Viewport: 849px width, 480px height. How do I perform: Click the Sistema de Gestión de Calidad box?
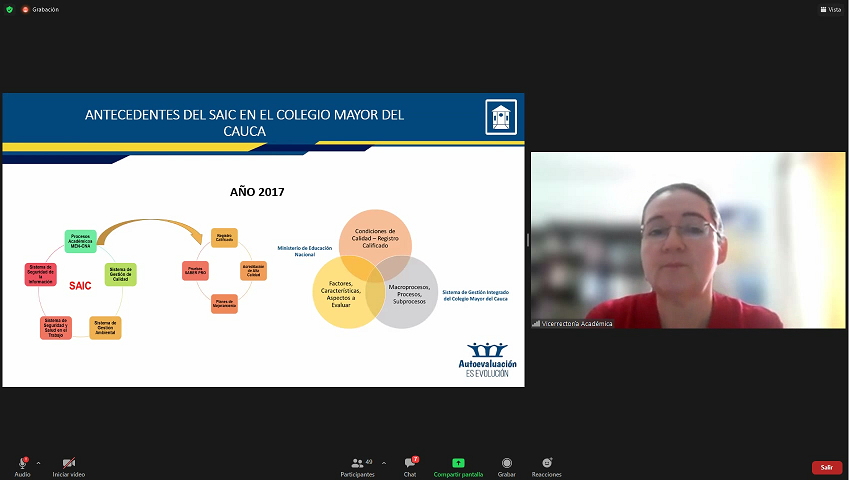pyautogui.click(x=121, y=274)
